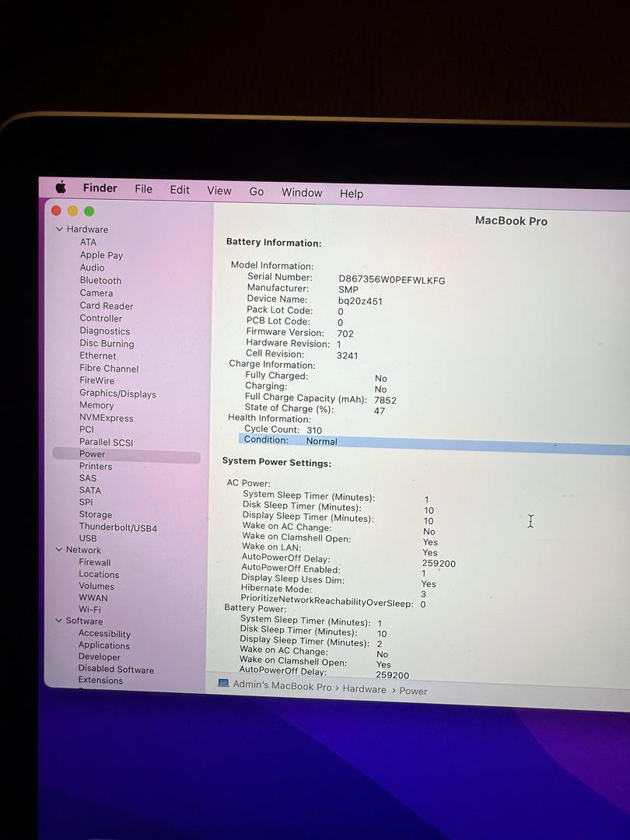Click Power in the path bar
The image size is (630, 840).
(414, 691)
